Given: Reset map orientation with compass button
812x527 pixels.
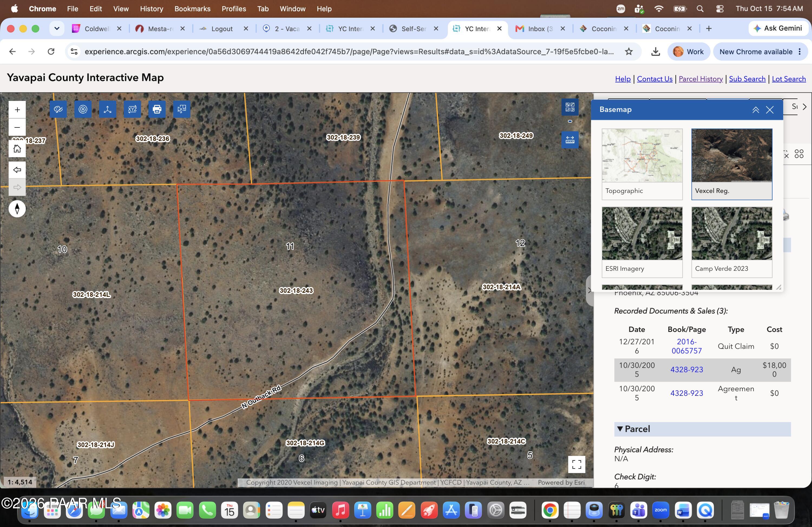Looking at the screenshot, I should tap(17, 209).
